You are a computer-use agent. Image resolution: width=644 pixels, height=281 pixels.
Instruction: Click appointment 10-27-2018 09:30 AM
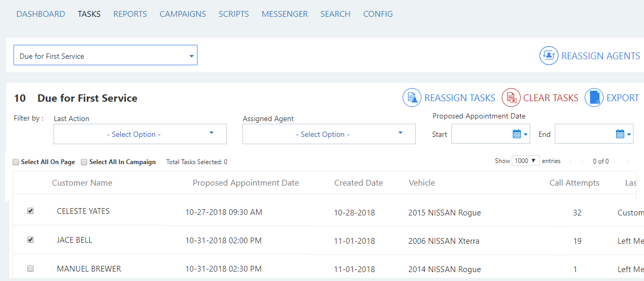pos(224,212)
